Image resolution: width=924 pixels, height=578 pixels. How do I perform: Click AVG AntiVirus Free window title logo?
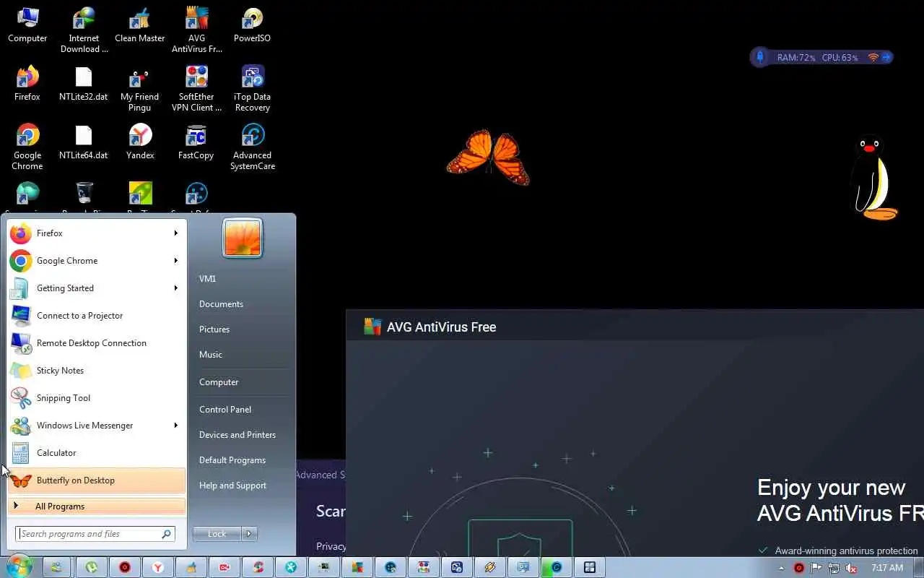click(372, 327)
